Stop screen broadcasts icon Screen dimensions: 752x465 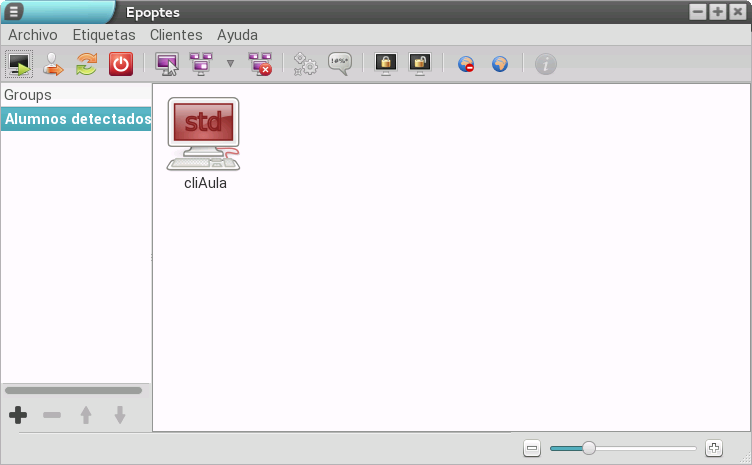(x=260, y=65)
